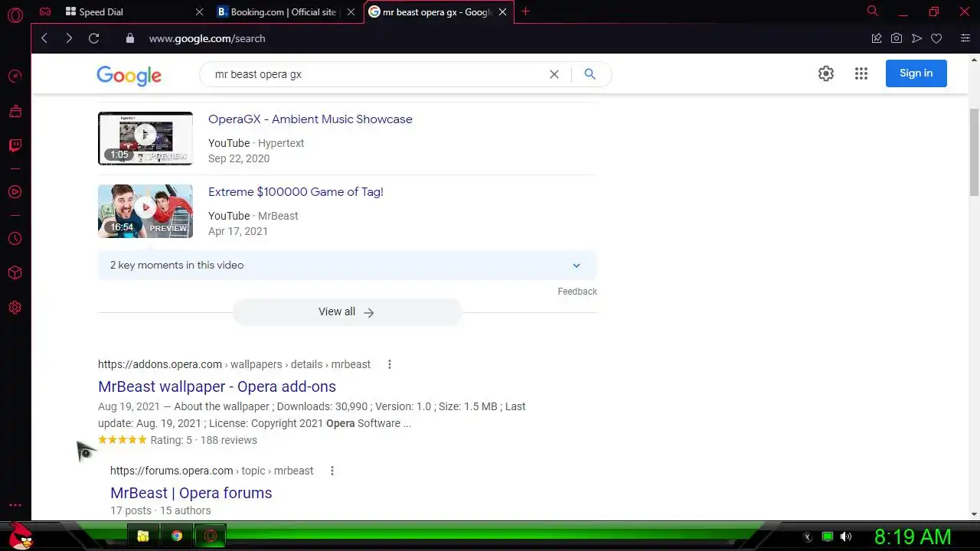980x551 pixels.
Task: Submit search with blue magnifier icon
Action: pyautogui.click(x=590, y=74)
